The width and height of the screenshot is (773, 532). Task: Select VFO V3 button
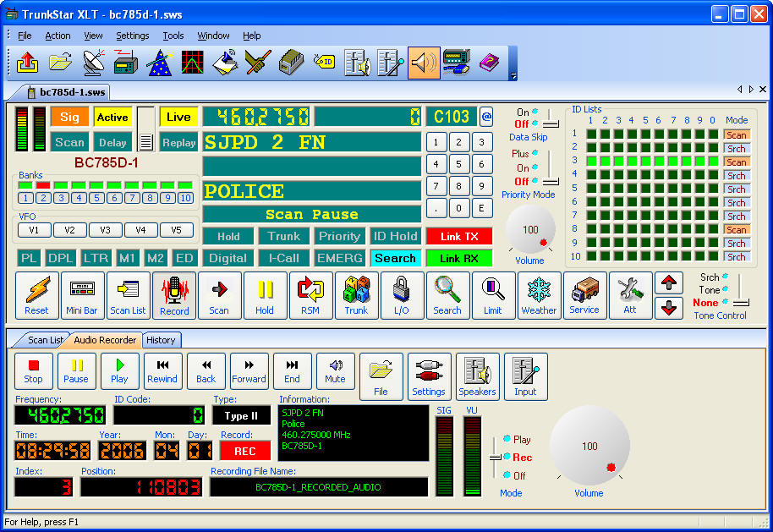coord(105,230)
